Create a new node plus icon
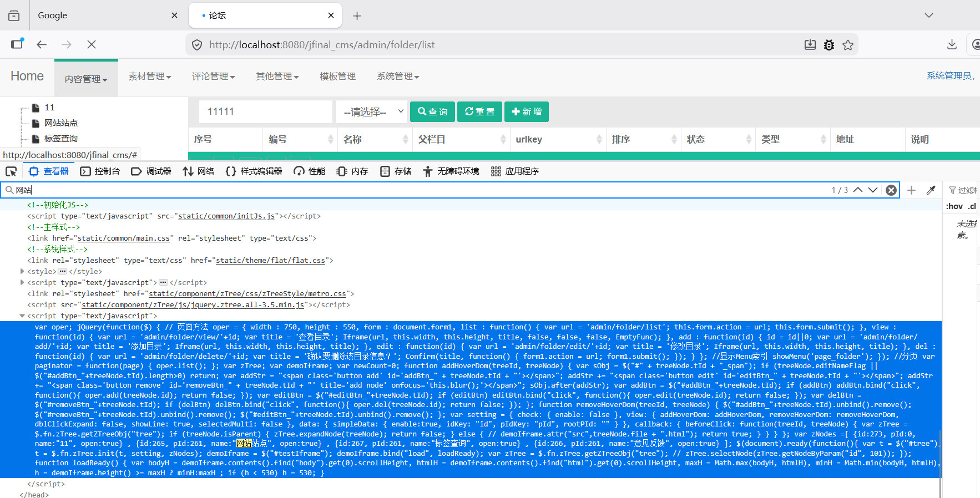Screen dimensions: 980x498 [911, 190]
